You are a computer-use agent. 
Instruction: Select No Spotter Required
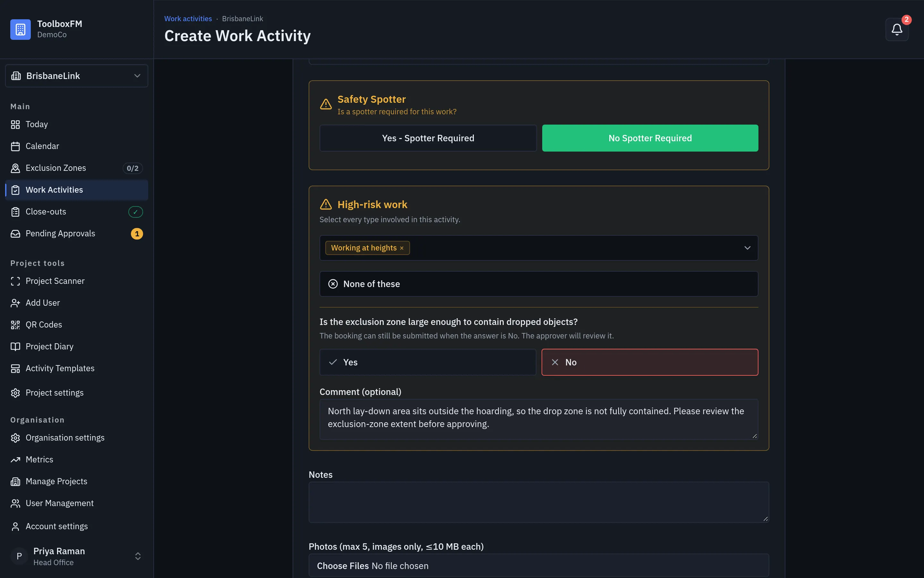point(650,138)
